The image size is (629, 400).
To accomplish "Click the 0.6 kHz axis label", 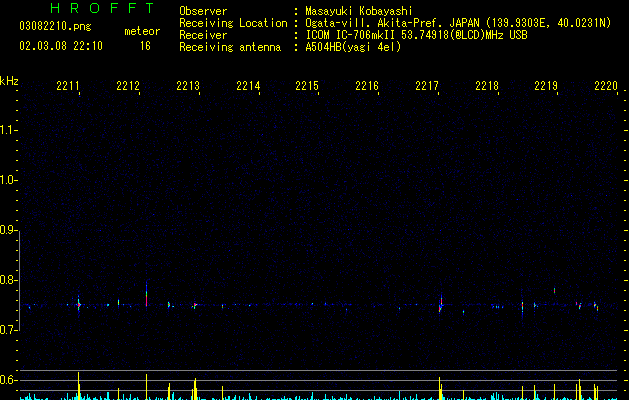I will (9, 380).
